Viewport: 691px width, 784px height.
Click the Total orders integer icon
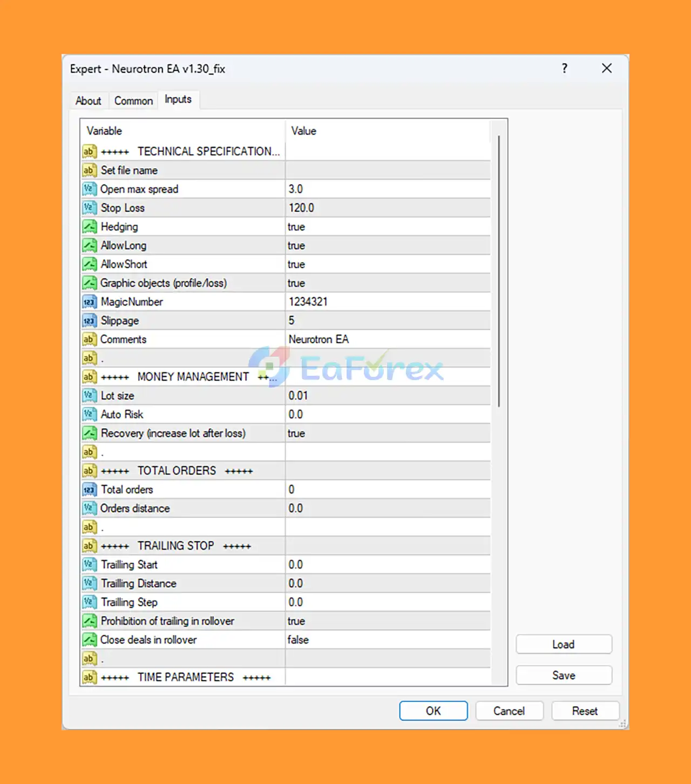[x=89, y=490]
